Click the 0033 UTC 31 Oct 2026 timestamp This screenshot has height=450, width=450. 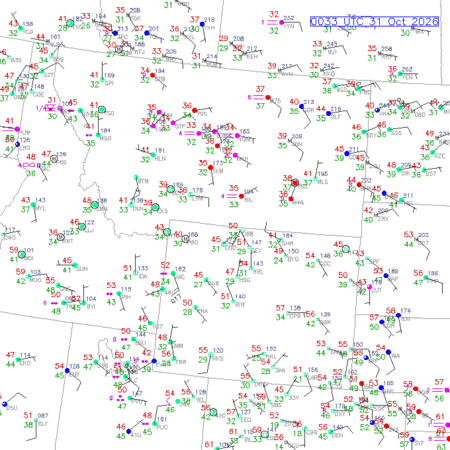(374, 22)
